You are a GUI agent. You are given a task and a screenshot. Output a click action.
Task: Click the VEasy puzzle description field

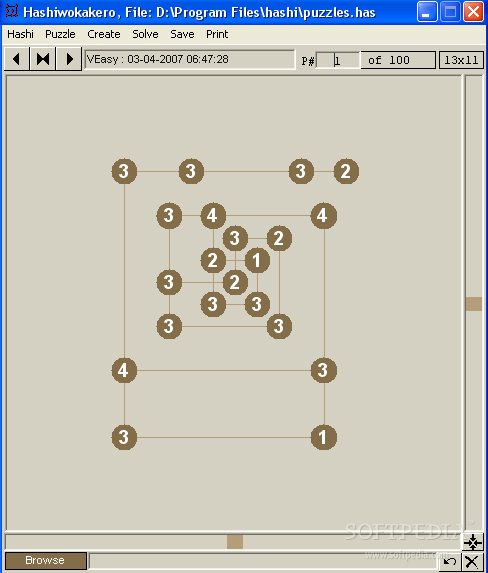tap(189, 59)
